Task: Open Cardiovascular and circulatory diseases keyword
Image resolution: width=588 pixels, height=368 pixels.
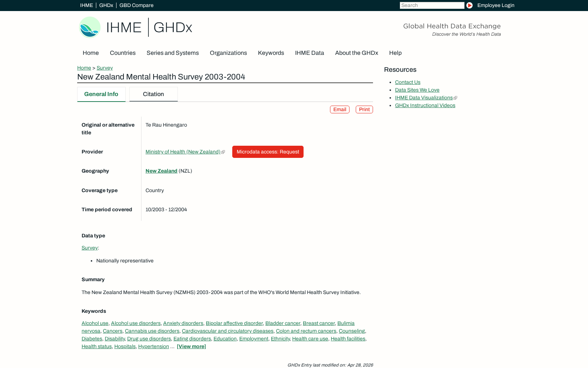Action: click(227, 331)
